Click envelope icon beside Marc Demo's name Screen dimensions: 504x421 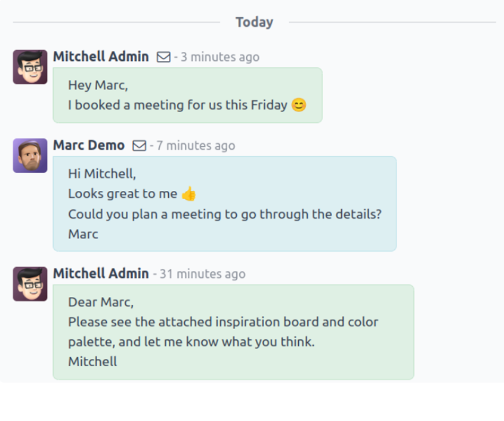pos(139,146)
